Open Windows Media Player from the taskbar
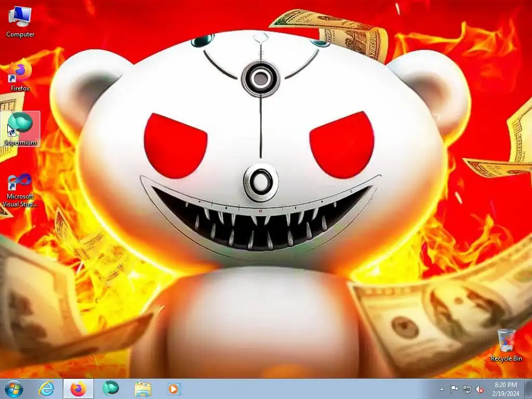 (175, 389)
